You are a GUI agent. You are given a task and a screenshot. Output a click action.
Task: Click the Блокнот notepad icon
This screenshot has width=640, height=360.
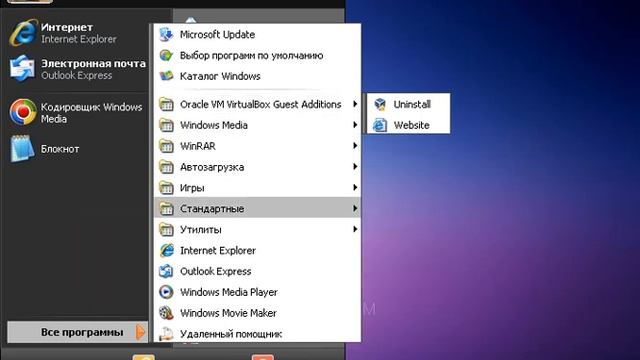(22, 149)
